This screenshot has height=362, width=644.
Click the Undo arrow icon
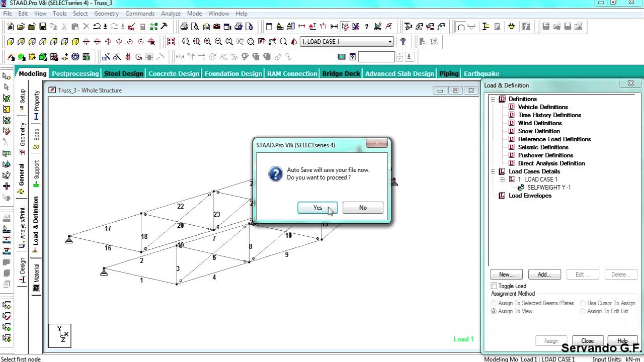pyautogui.click(x=97, y=27)
